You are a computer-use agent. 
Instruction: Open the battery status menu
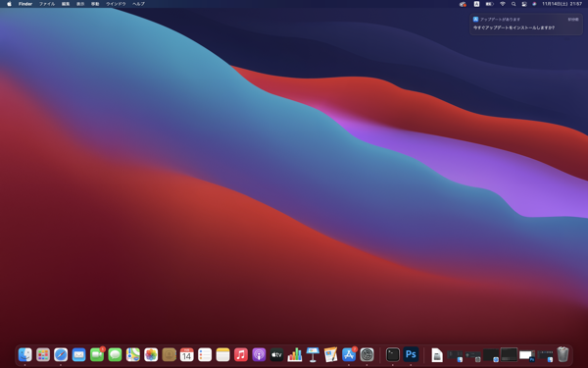(489, 4)
